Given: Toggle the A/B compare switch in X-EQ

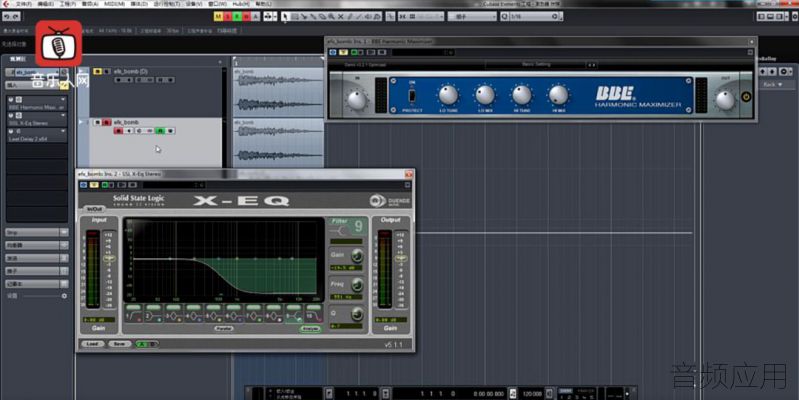Looking at the screenshot, I should coord(147,344).
